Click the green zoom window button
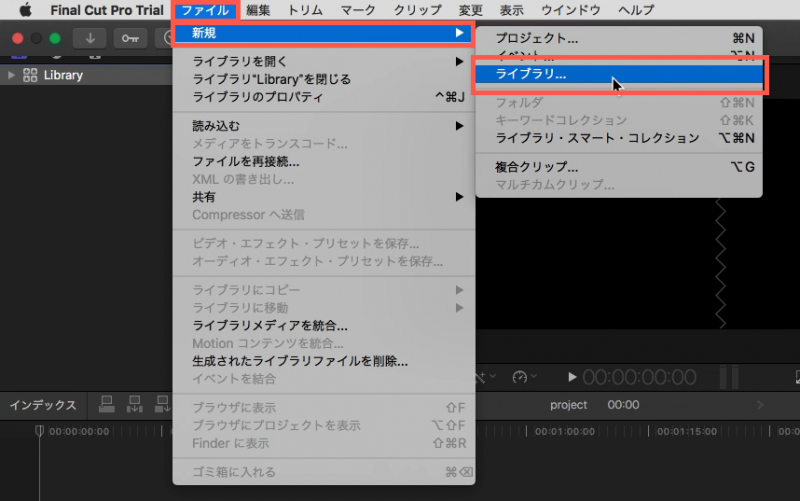Image resolution: width=800 pixels, height=501 pixels. (x=55, y=38)
